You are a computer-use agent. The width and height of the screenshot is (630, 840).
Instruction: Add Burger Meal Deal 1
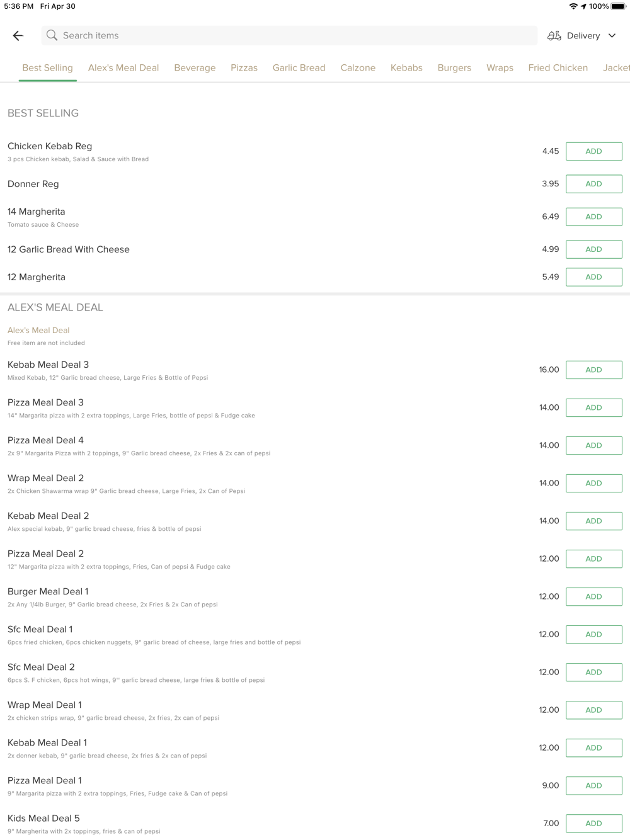593,596
